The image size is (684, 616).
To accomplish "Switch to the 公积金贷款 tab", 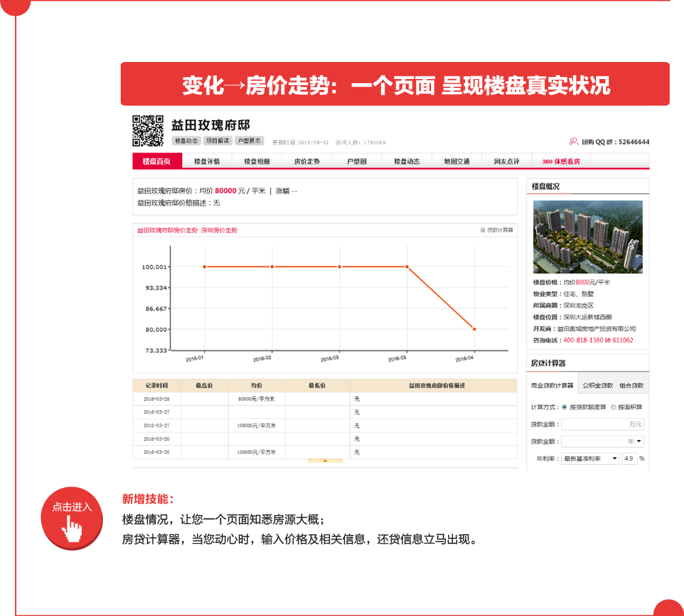I will (597, 386).
